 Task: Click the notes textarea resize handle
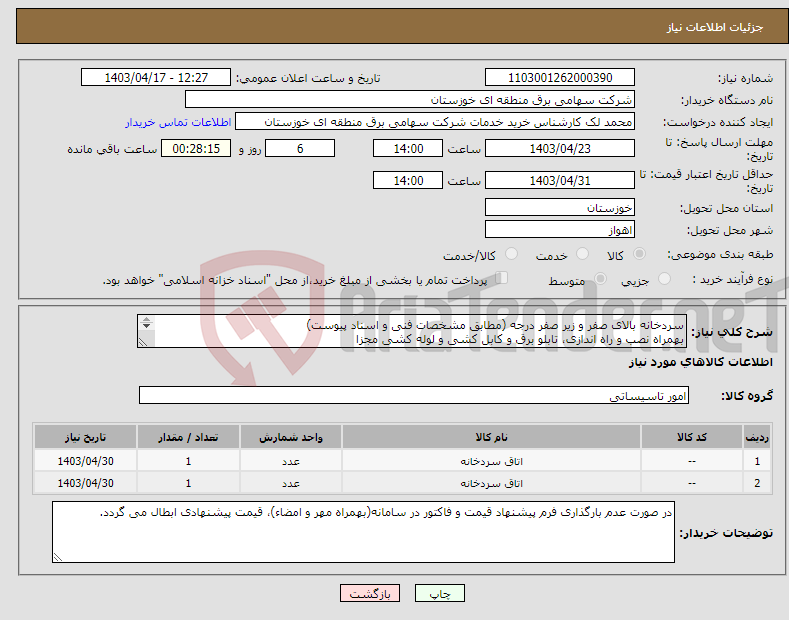57,557
